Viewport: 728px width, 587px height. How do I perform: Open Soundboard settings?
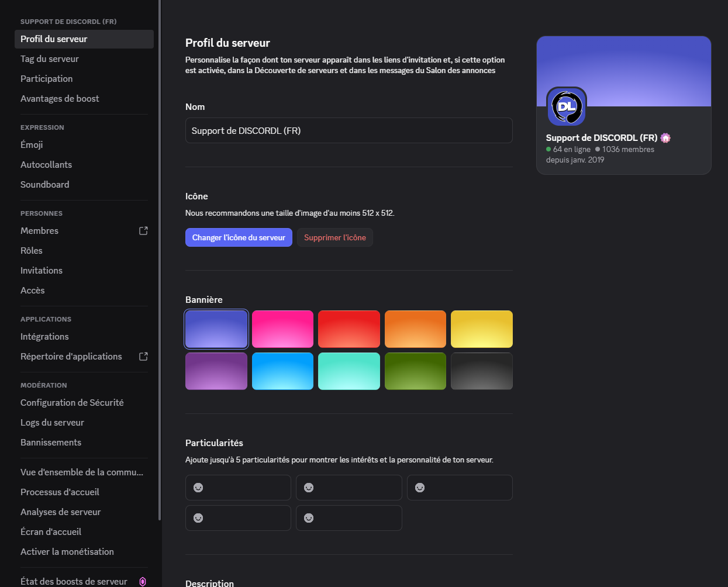pos(84,185)
